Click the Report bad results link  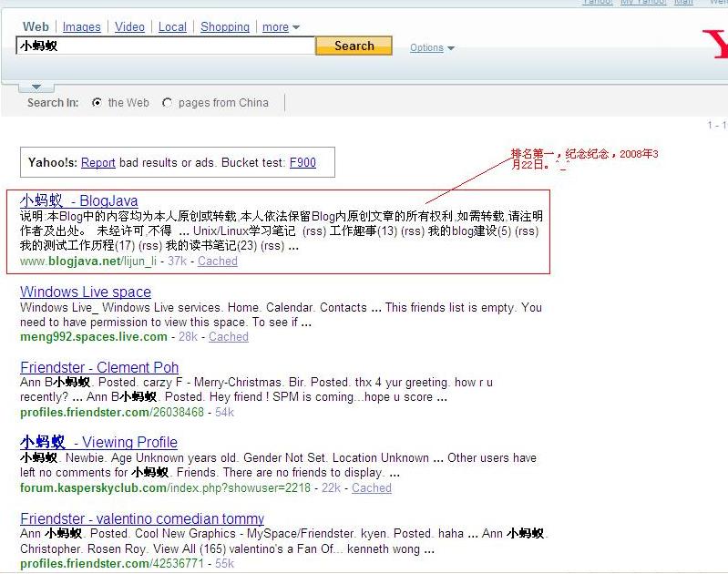98,162
